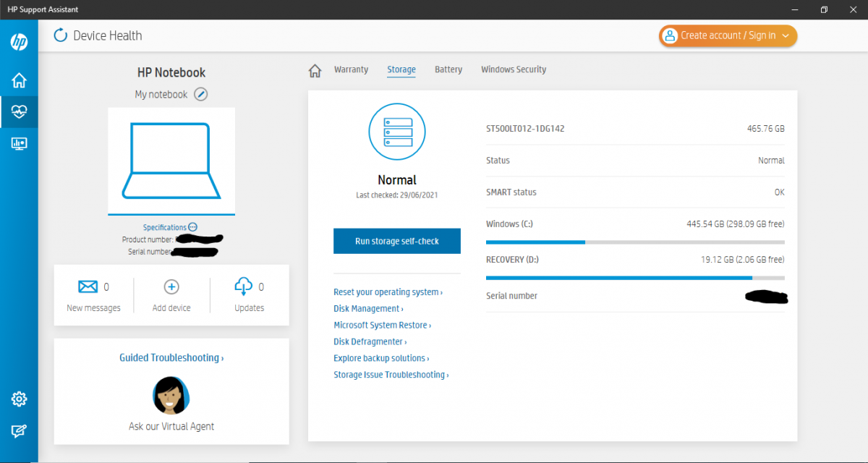Click the RECOVERY (D:) usage bar
The image size is (868, 463).
click(635, 278)
